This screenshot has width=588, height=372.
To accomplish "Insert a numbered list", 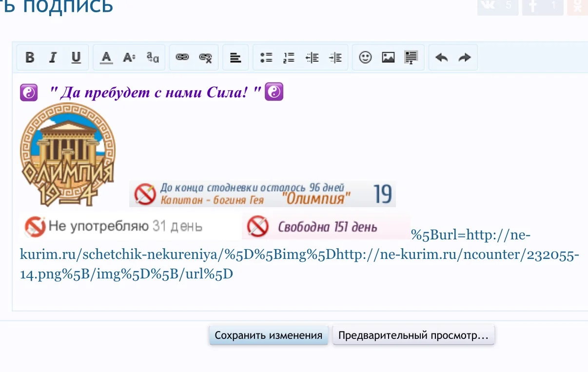I will (289, 58).
